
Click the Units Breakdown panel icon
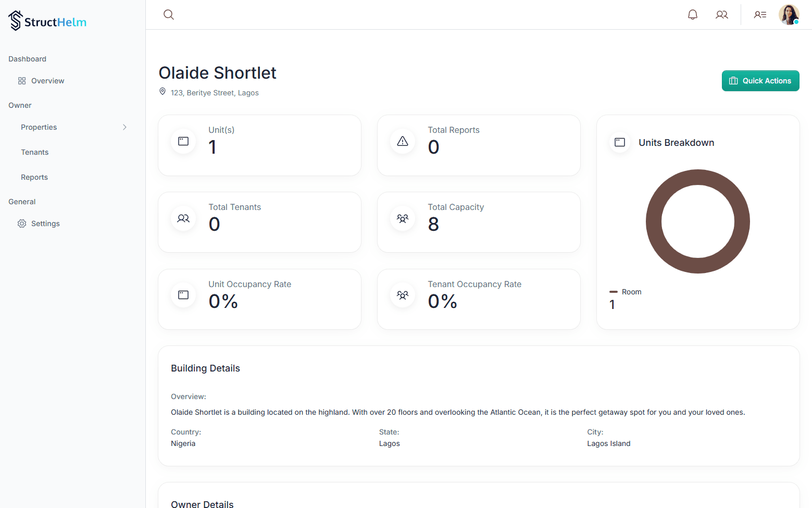click(x=620, y=142)
